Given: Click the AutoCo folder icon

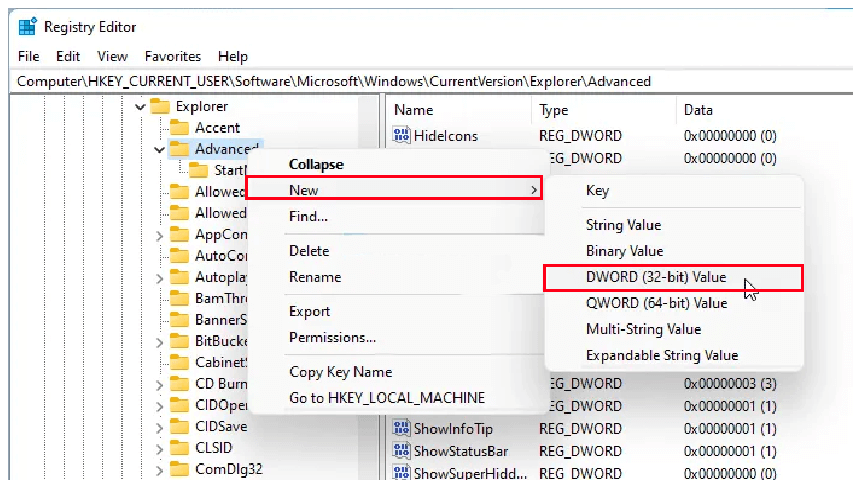Looking at the screenshot, I should (179, 256).
